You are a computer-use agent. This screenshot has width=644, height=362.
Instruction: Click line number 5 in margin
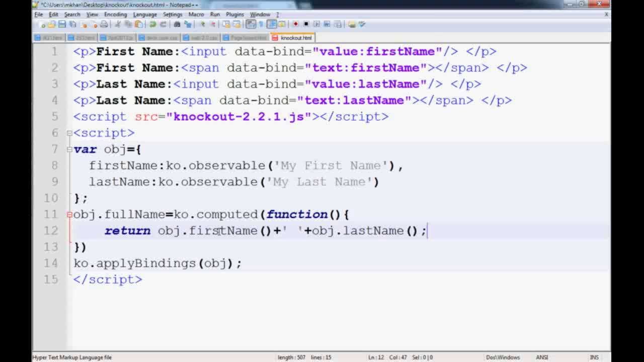coord(55,117)
